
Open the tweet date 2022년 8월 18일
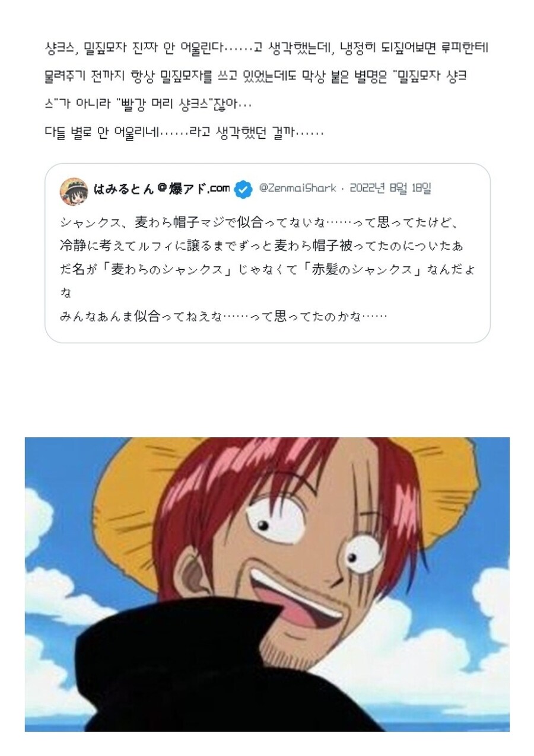point(390,189)
